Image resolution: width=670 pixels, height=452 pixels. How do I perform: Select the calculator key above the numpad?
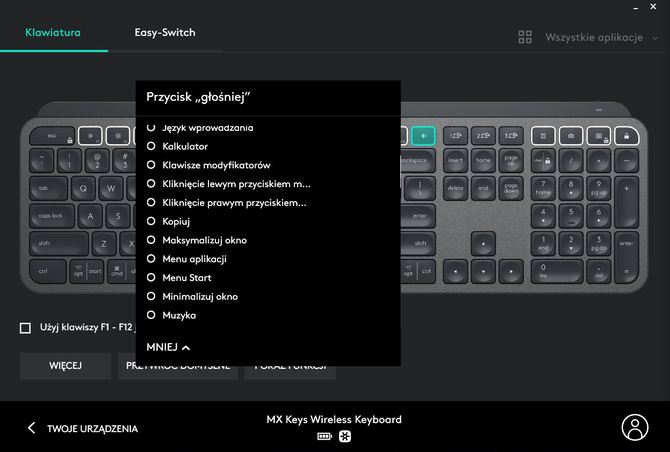click(543, 136)
